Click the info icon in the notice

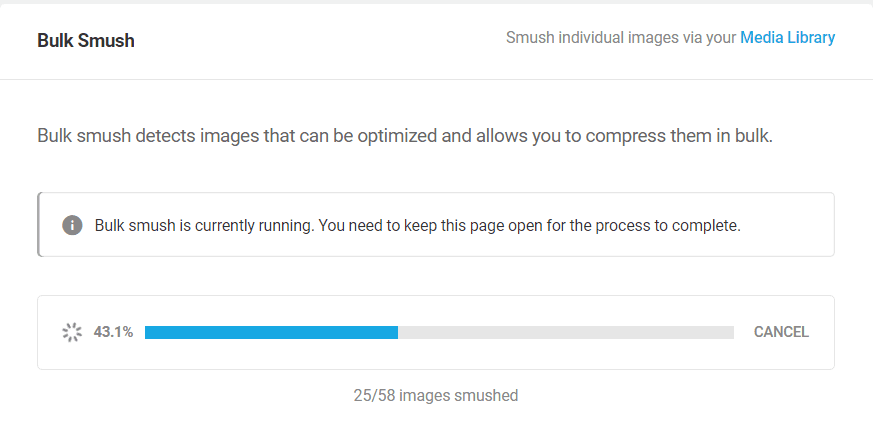pyautogui.click(x=72, y=225)
